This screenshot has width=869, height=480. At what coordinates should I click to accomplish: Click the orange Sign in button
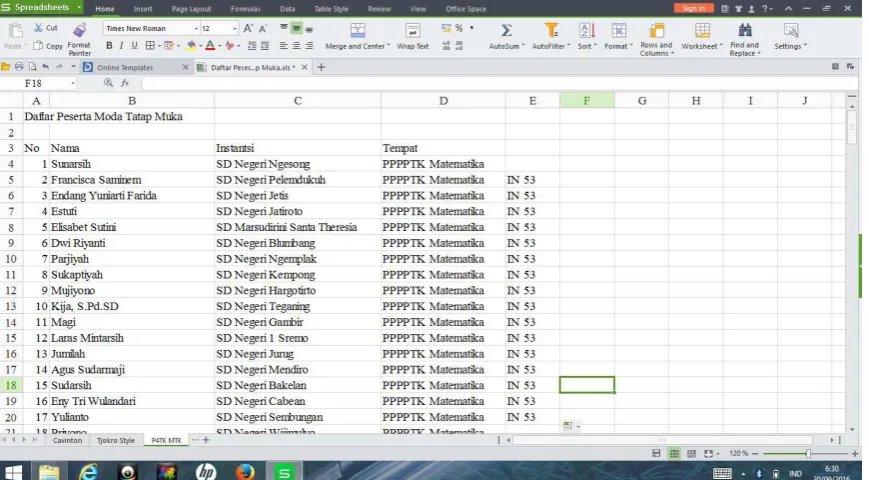[693, 8]
